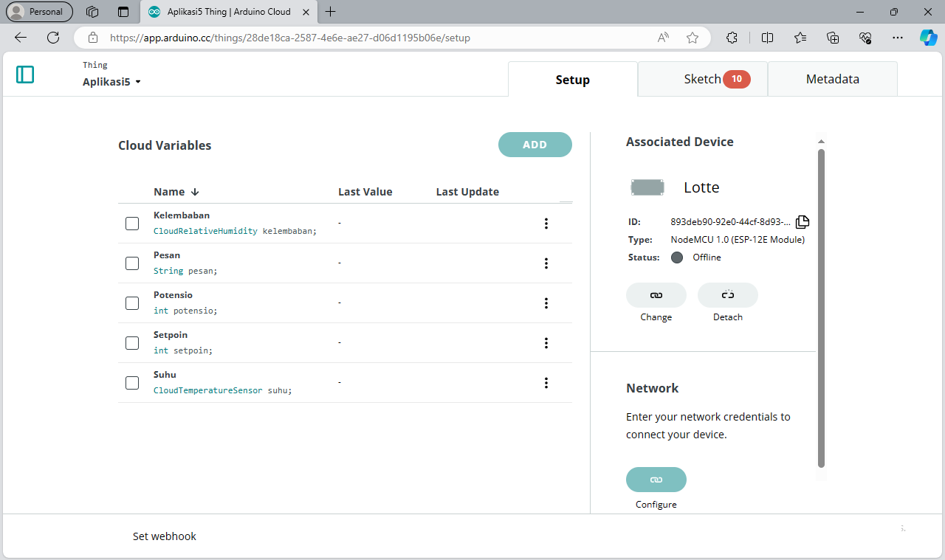Open more options for the Pesan variable
Viewport: 945px width, 560px height.
point(546,263)
